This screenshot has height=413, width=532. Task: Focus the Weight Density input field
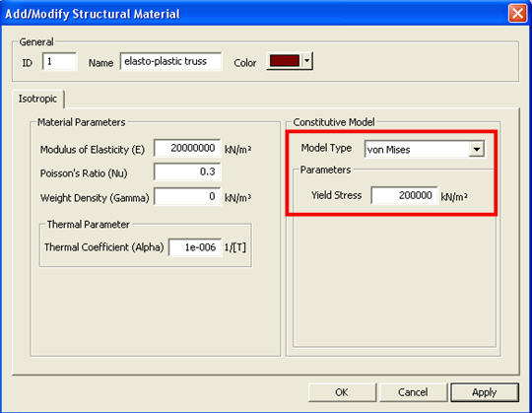[x=187, y=196]
